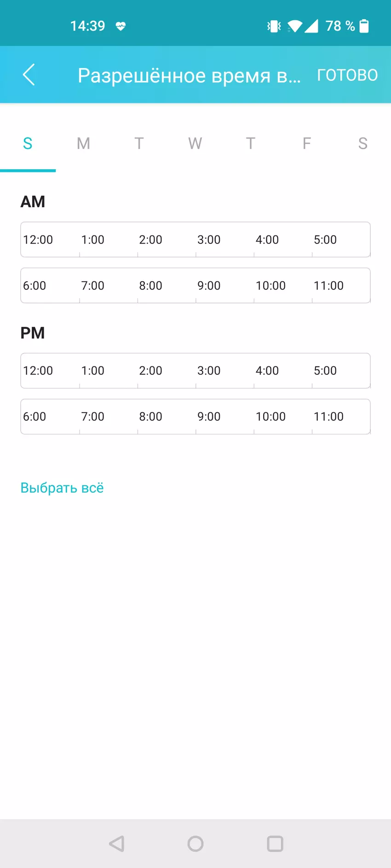Select the PM 11:00 time slot
This screenshot has width=391, height=868.
point(341,416)
